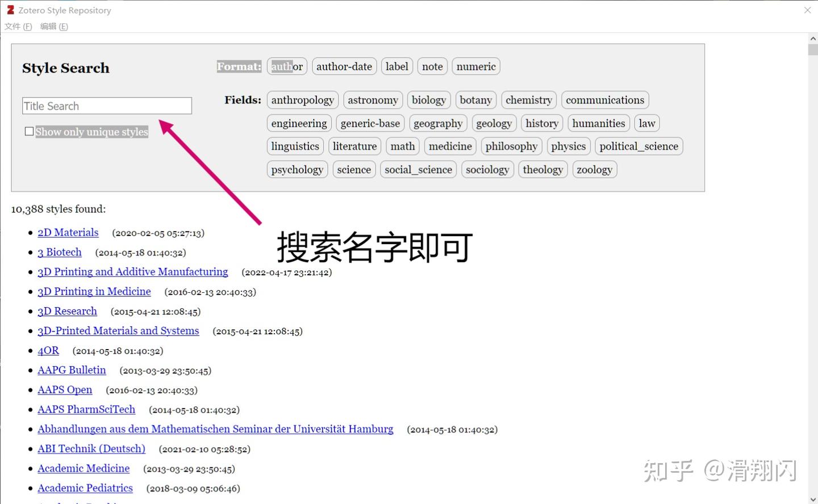818x504 pixels.
Task: Focus the Title Search input field
Action: pyautogui.click(x=107, y=106)
